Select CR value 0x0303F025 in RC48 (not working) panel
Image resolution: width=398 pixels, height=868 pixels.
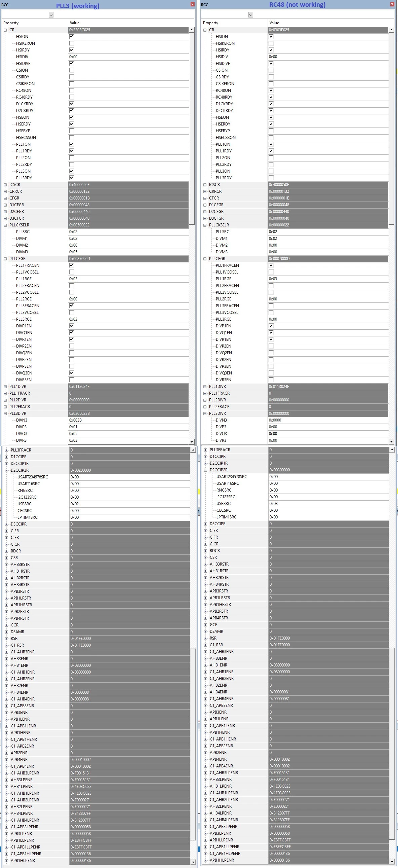(328, 30)
